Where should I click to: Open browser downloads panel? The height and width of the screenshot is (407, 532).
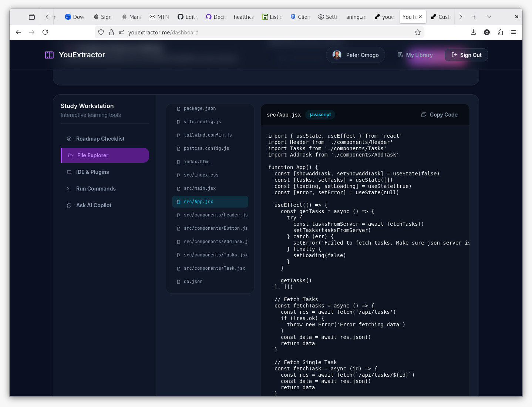point(474,32)
